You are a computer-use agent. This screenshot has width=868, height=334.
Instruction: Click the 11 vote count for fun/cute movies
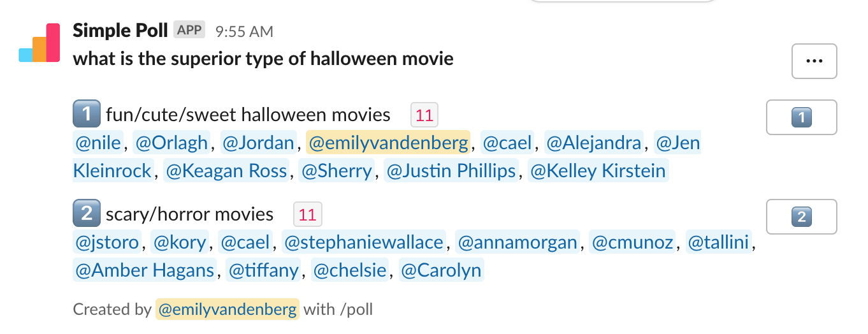(x=424, y=115)
